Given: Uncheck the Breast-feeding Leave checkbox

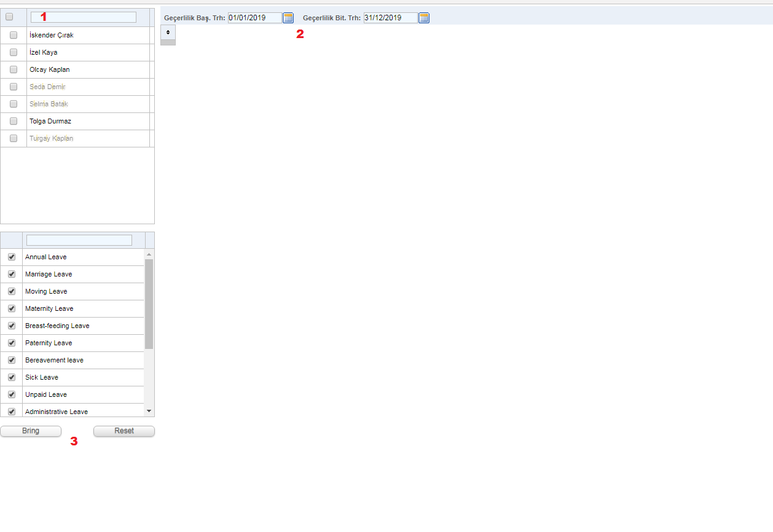Looking at the screenshot, I should 11,326.
